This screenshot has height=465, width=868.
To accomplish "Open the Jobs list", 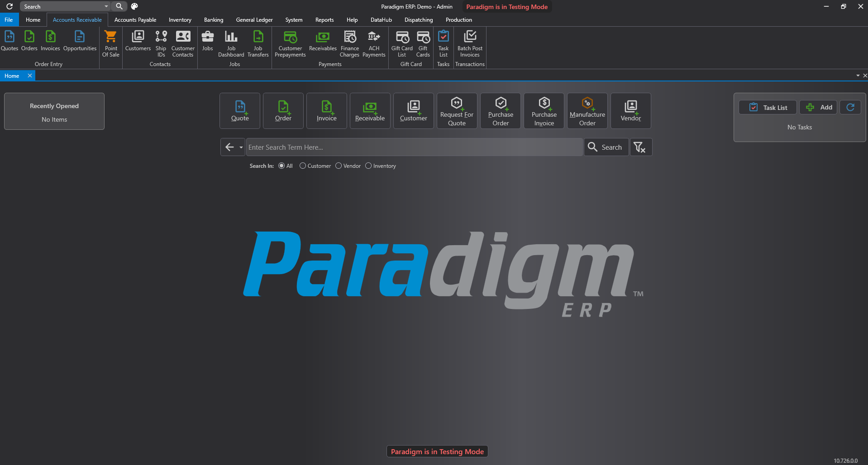I will click(208, 41).
